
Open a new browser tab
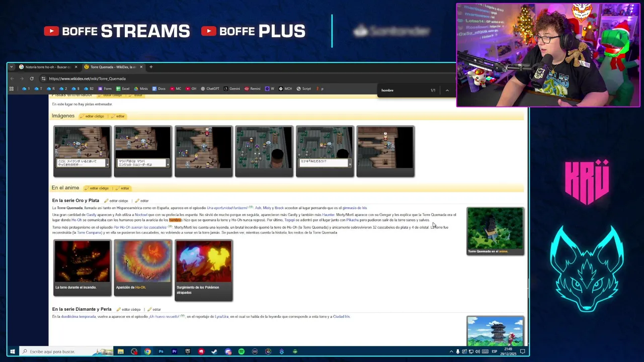click(x=151, y=67)
